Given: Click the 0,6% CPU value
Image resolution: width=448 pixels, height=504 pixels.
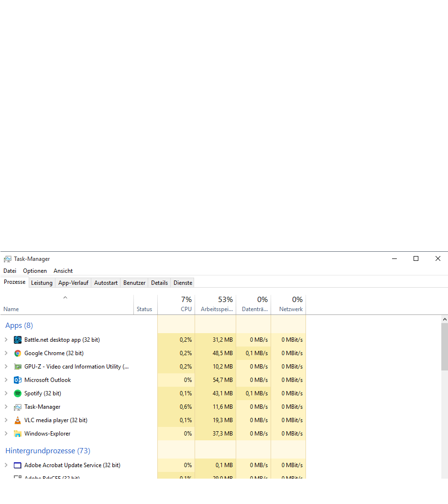Looking at the screenshot, I should pos(186,407).
